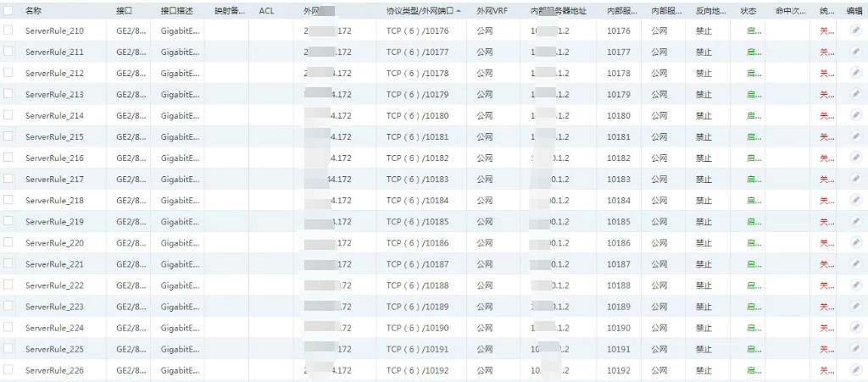Click the pencil icon for ServerRule_216

pos(856,158)
